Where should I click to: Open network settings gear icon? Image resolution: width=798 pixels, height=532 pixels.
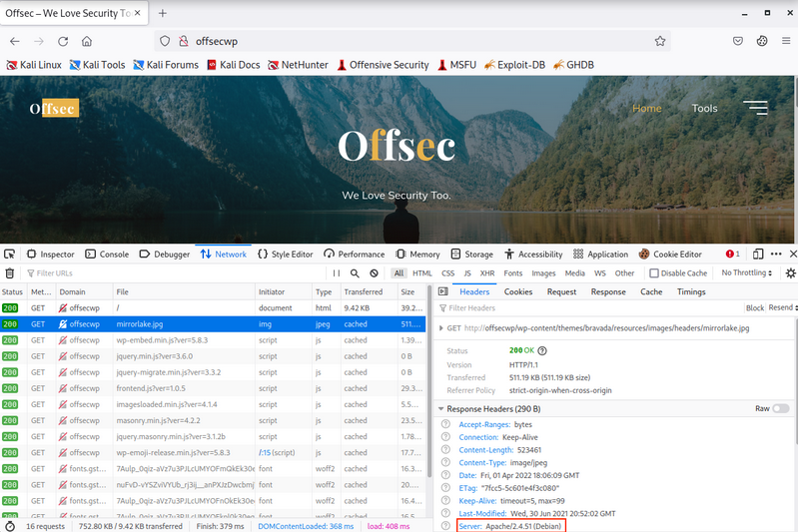pyautogui.click(x=790, y=272)
